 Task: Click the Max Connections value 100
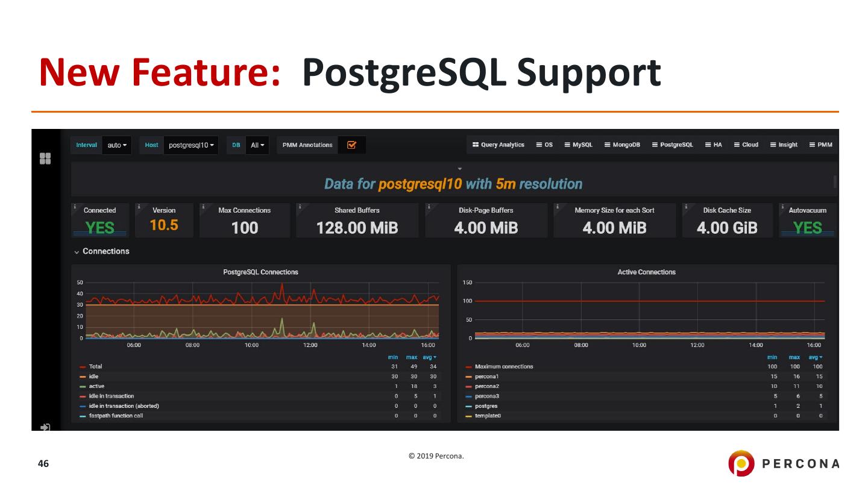pyautogui.click(x=245, y=228)
